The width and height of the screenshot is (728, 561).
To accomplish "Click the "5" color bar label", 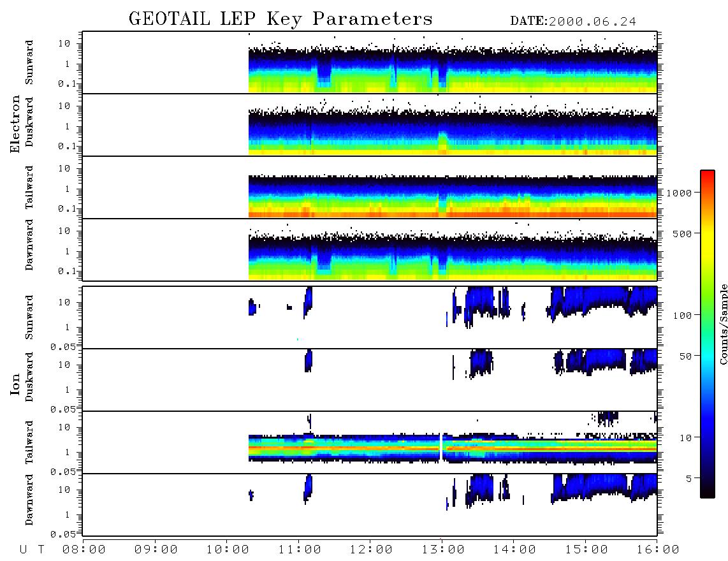I will pos(688,479).
